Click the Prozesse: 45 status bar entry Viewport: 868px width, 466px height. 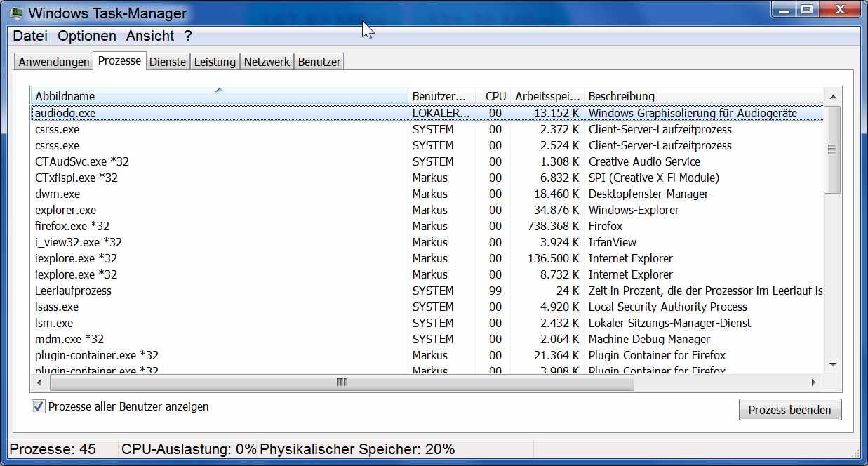[53, 449]
